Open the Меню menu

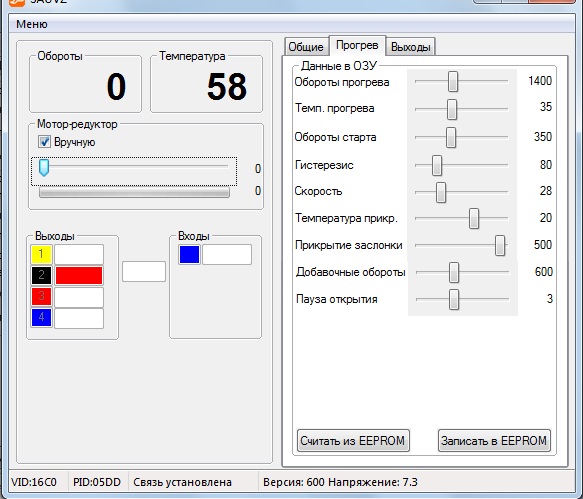click(x=32, y=24)
